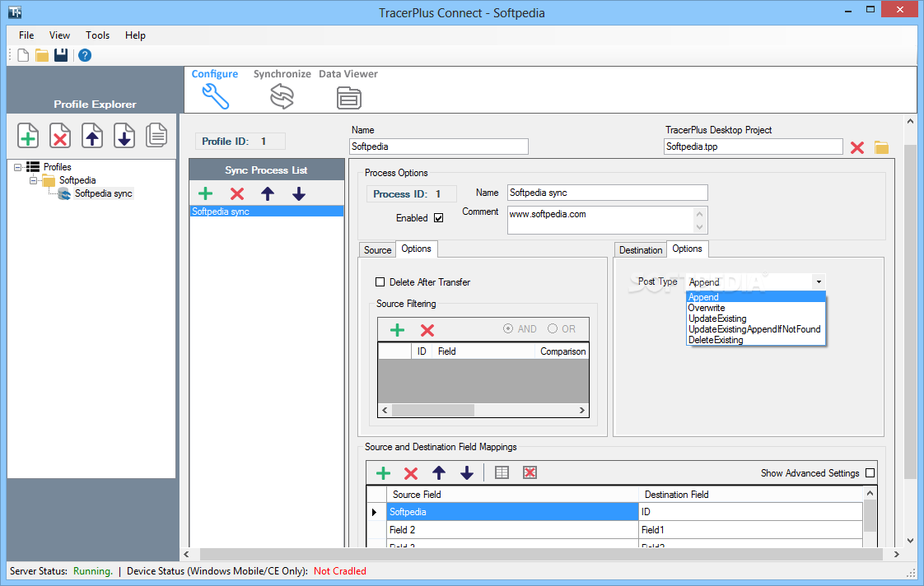Copy profile using document icon in Profile Explorer
Viewport: 924px width, 586px height.
pyautogui.click(x=156, y=135)
